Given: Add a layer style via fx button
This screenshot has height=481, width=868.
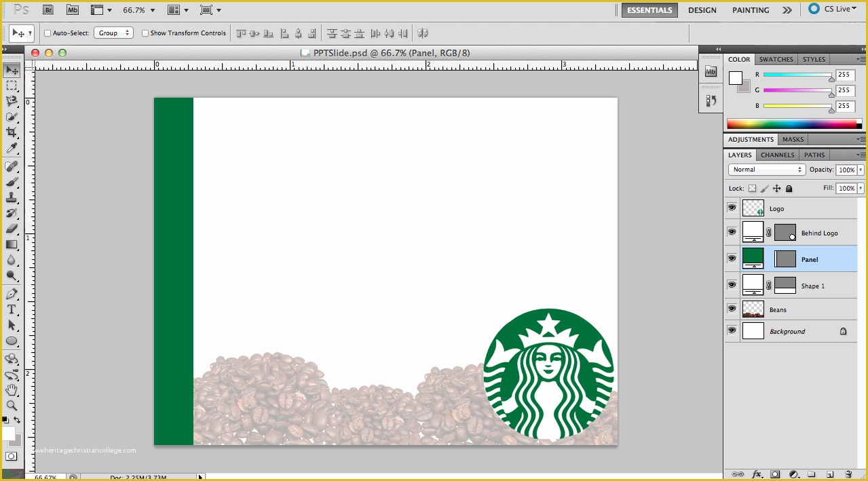Looking at the screenshot, I should (757, 474).
